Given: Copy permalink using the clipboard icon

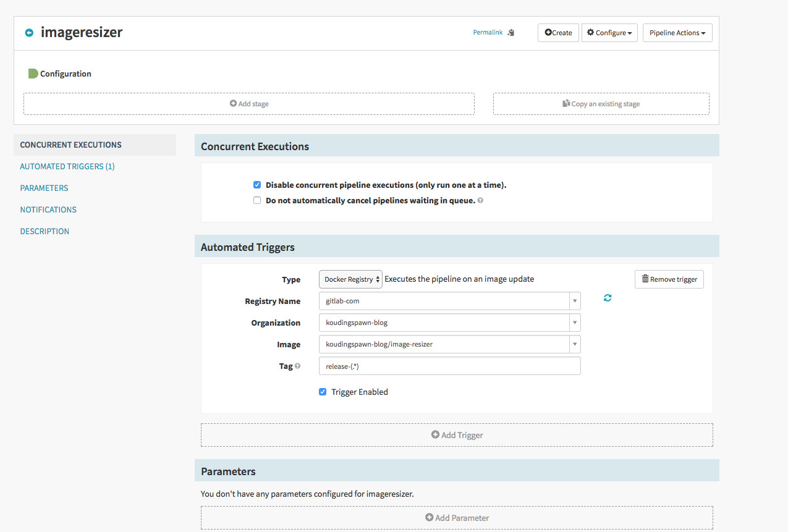Looking at the screenshot, I should tap(511, 33).
